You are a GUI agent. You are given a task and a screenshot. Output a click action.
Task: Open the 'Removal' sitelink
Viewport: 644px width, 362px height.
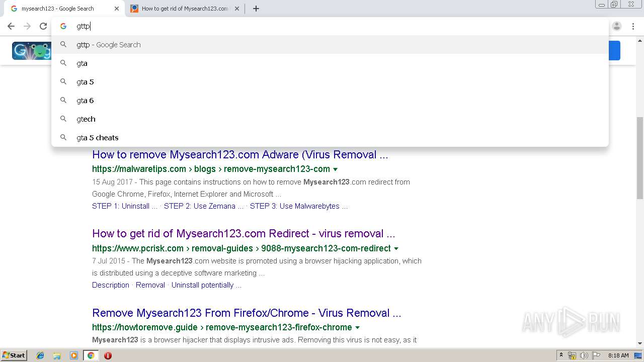[150, 285]
